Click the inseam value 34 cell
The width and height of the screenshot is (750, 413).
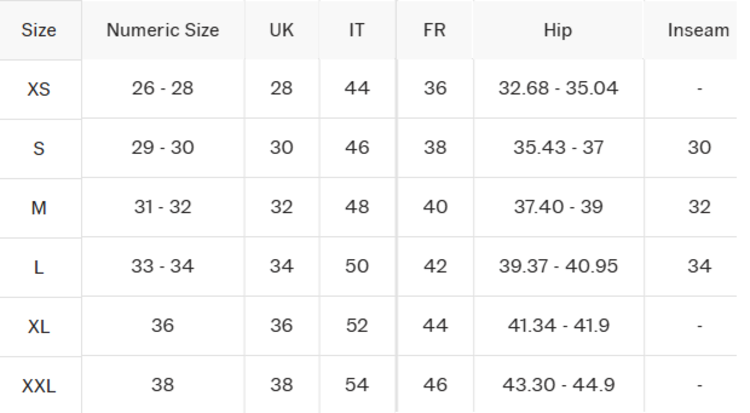pyautogui.click(x=699, y=266)
